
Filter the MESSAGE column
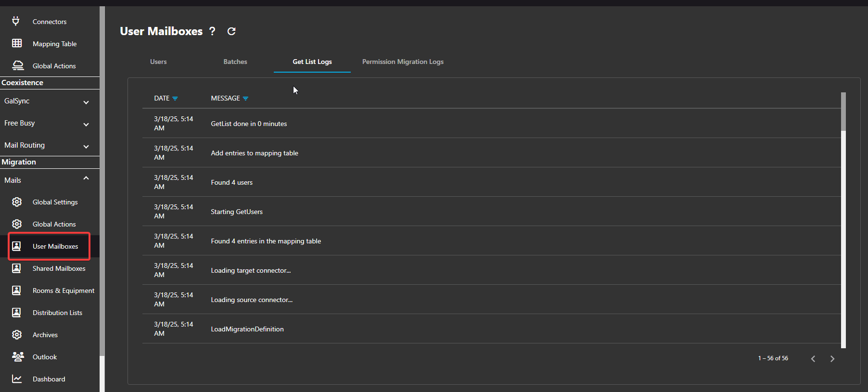pyautogui.click(x=245, y=99)
